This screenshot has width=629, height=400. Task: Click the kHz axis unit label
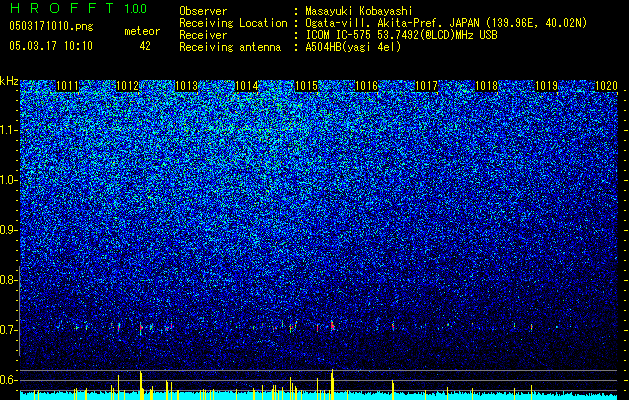(9, 81)
